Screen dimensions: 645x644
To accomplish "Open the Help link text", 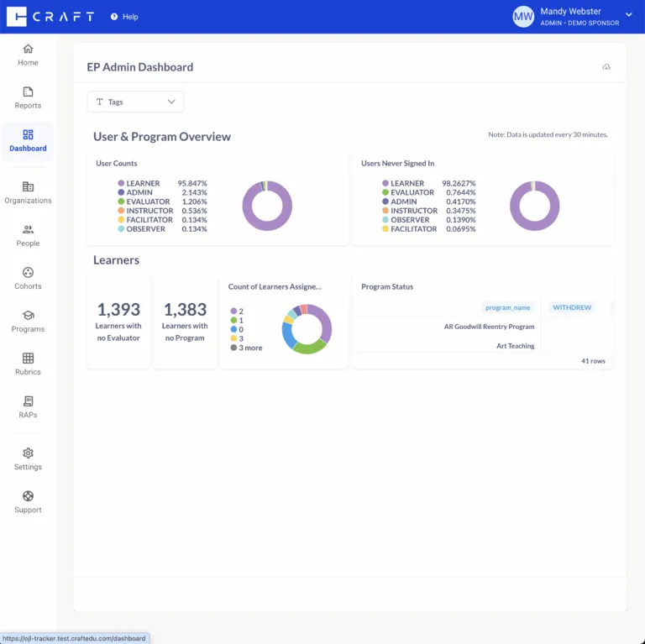I will (130, 17).
